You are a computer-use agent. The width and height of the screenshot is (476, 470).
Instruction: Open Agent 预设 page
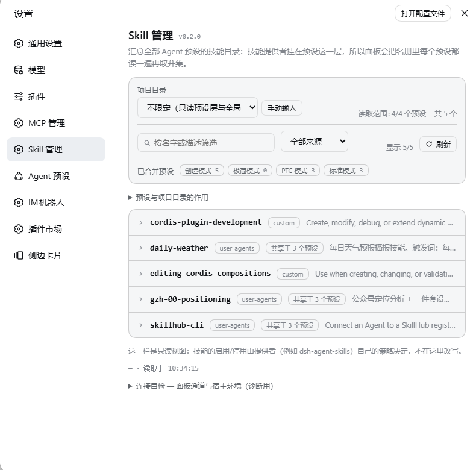point(56,176)
